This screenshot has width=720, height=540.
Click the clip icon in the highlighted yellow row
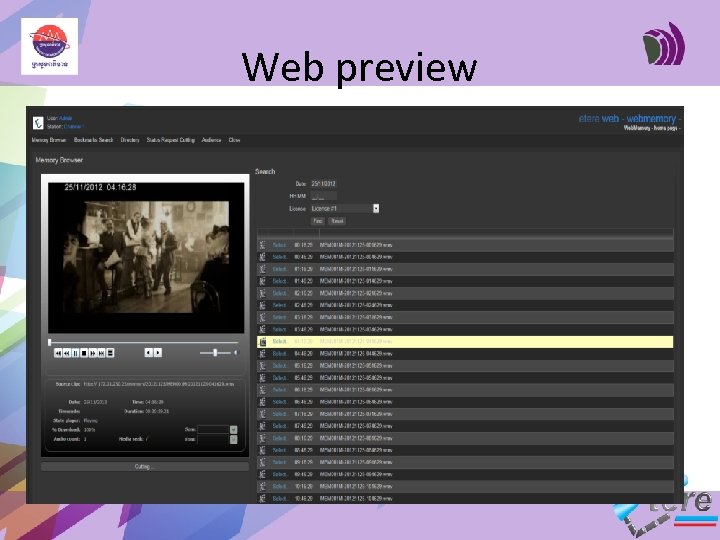click(x=263, y=342)
